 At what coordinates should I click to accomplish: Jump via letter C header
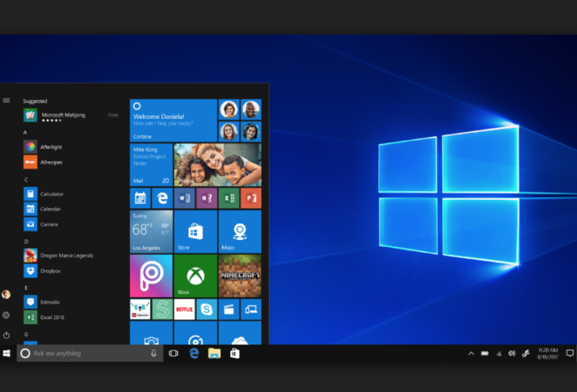pos(26,179)
